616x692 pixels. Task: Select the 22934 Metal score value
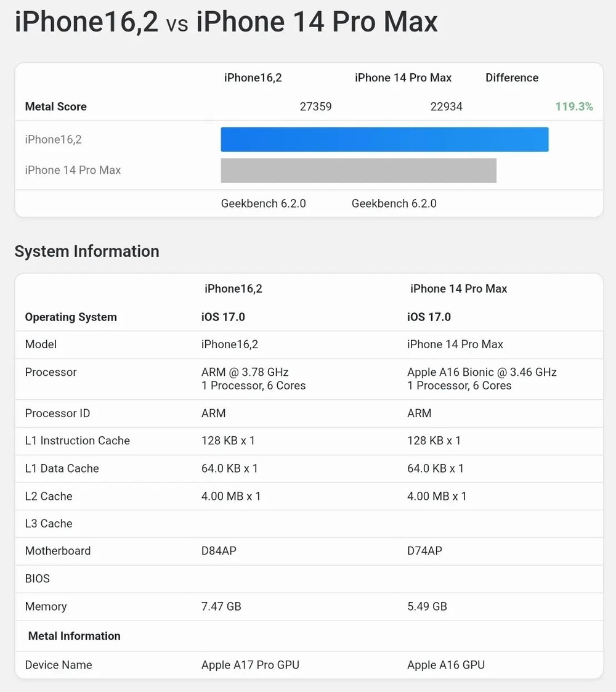(x=446, y=107)
